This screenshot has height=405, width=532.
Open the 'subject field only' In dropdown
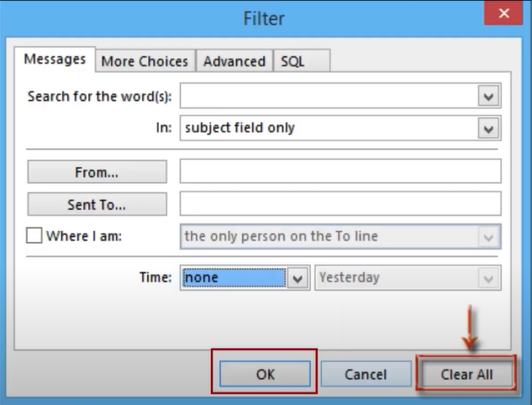click(x=340, y=128)
